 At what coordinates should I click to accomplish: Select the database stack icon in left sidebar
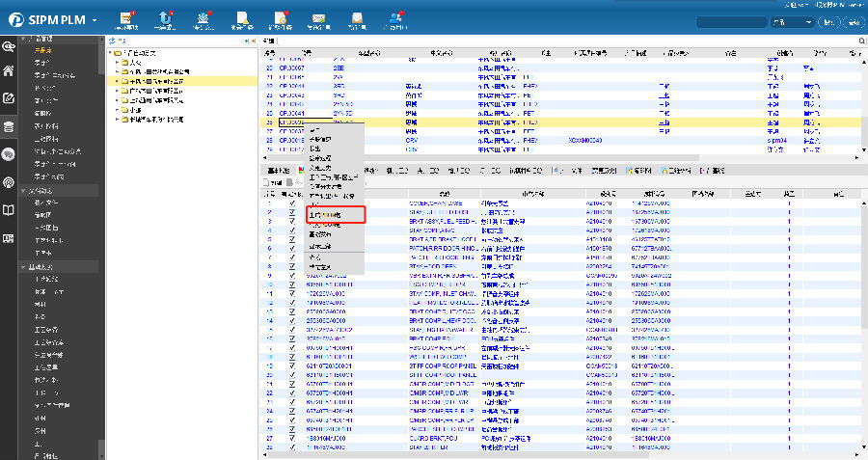(x=9, y=126)
